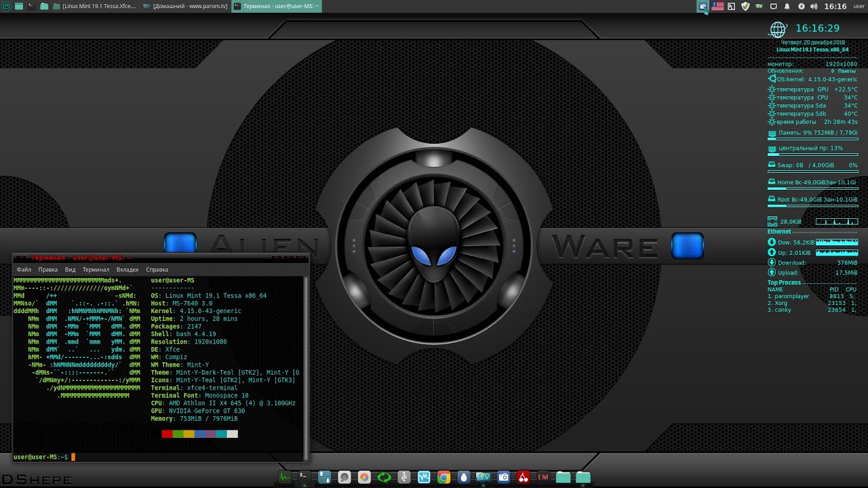Open the user session menu
The image size is (868, 488).
click(x=859, y=6)
